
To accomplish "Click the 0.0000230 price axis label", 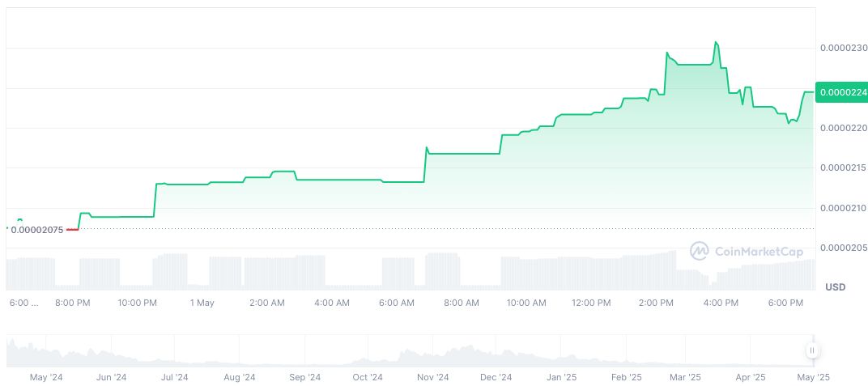I will pyautogui.click(x=843, y=49).
